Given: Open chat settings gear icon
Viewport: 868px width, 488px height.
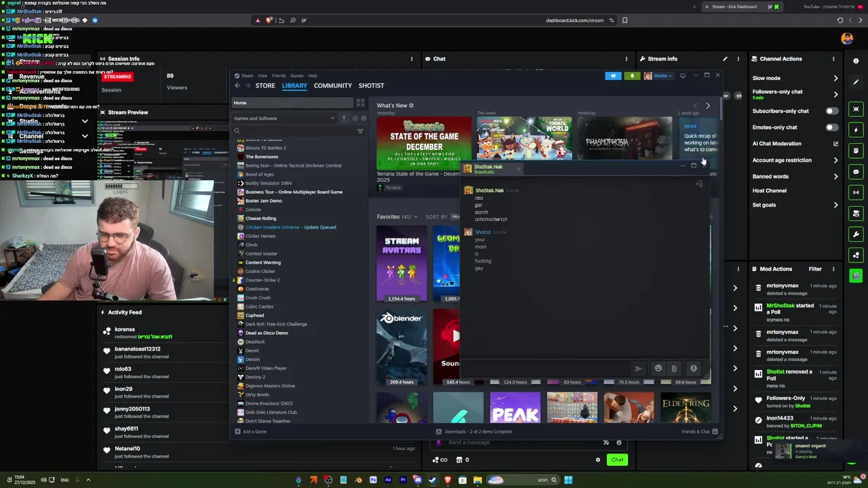Looking at the screenshot, I should (597, 460).
